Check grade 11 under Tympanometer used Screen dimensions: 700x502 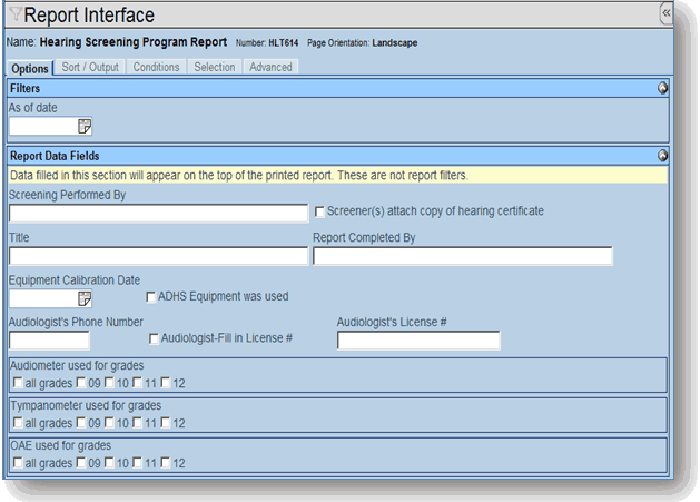(x=137, y=422)
